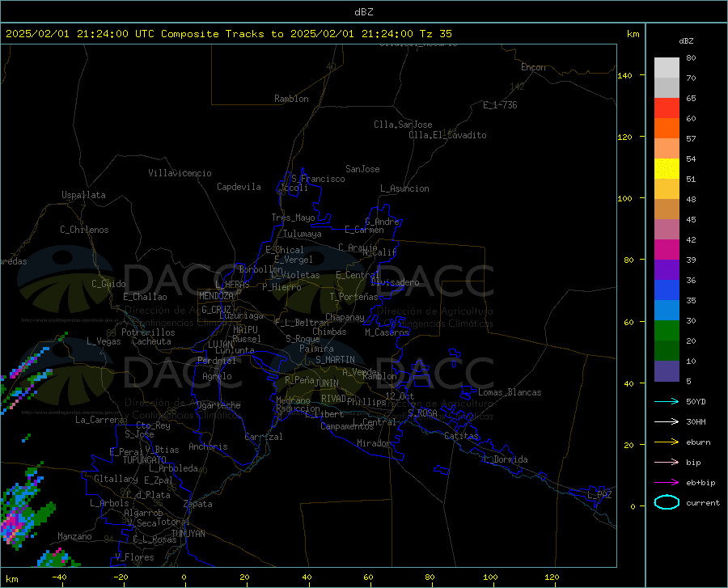Click the Manzano map label
This screenshot has width=728, height=588.
74,536
